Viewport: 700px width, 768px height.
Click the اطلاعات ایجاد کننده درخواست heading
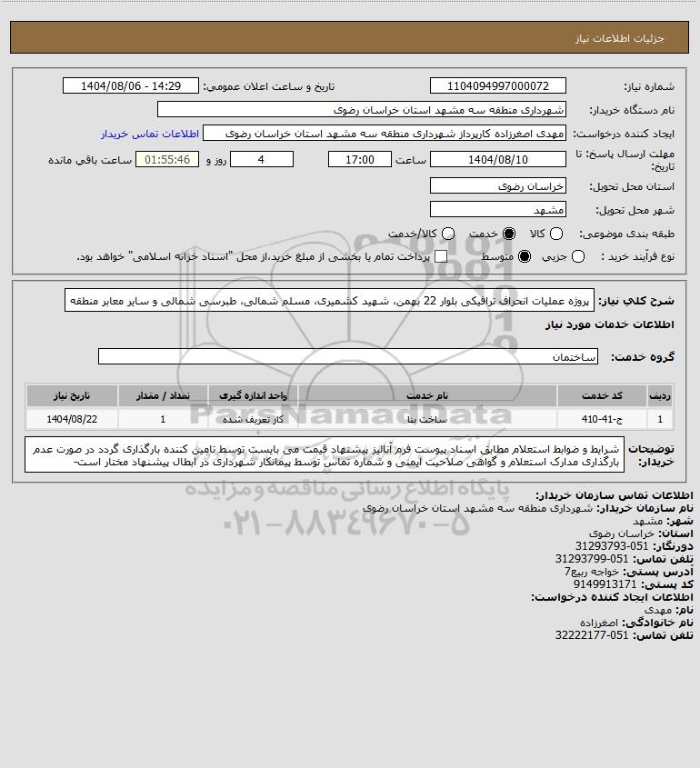point(613,596)
